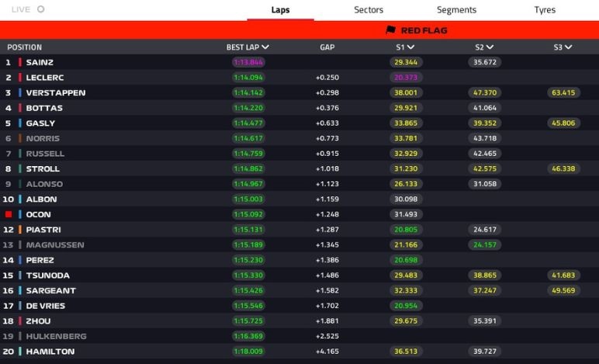
Task: Click the GAP column header
Action: click(x=327, y=47)
